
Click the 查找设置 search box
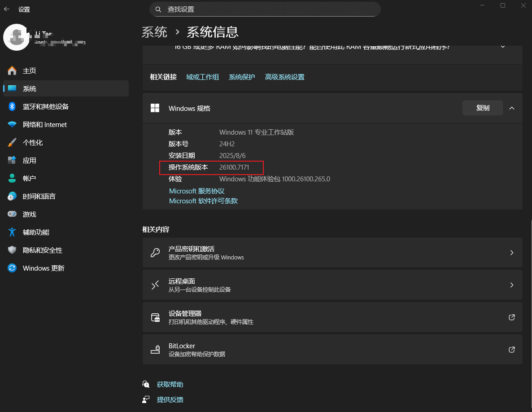pos(265,9)
